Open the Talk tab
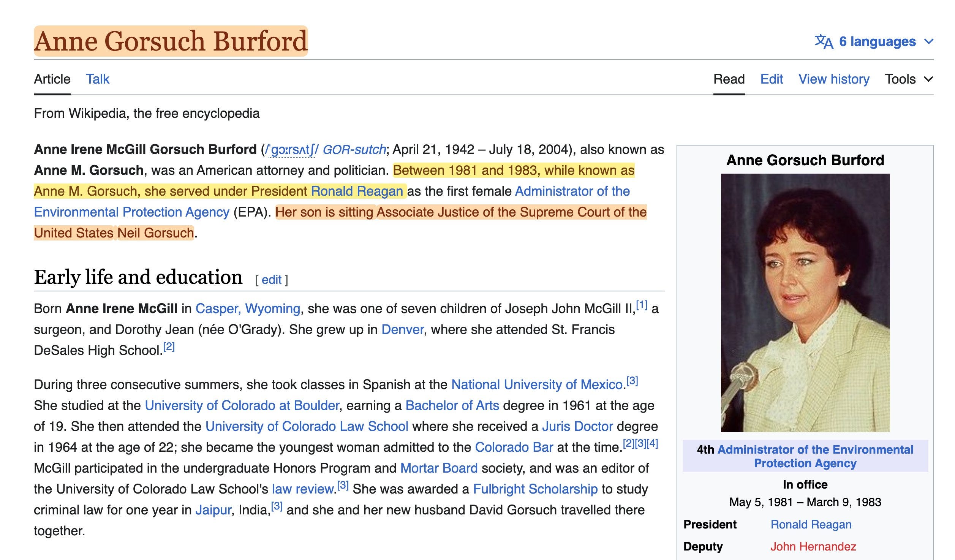 point(98,79)
